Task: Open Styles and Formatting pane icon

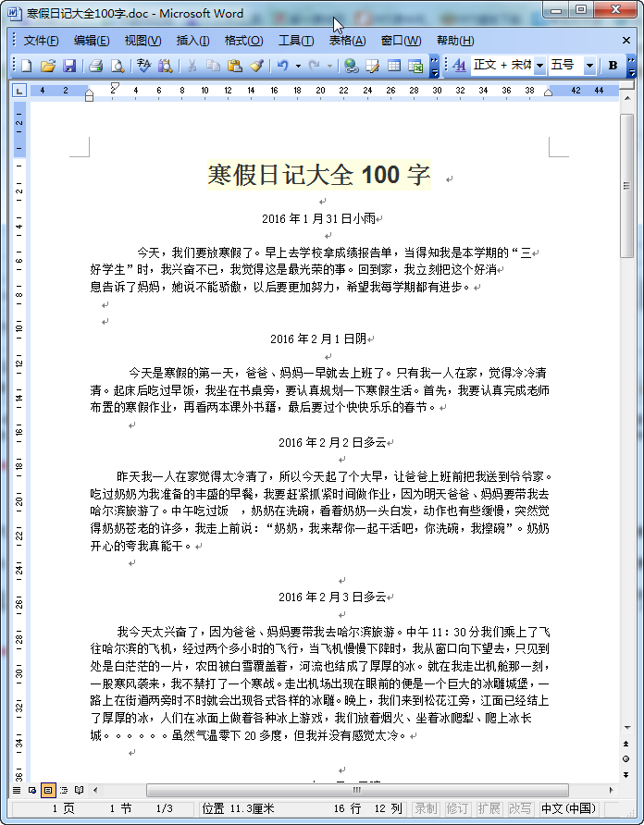Action: coord(459,66)
